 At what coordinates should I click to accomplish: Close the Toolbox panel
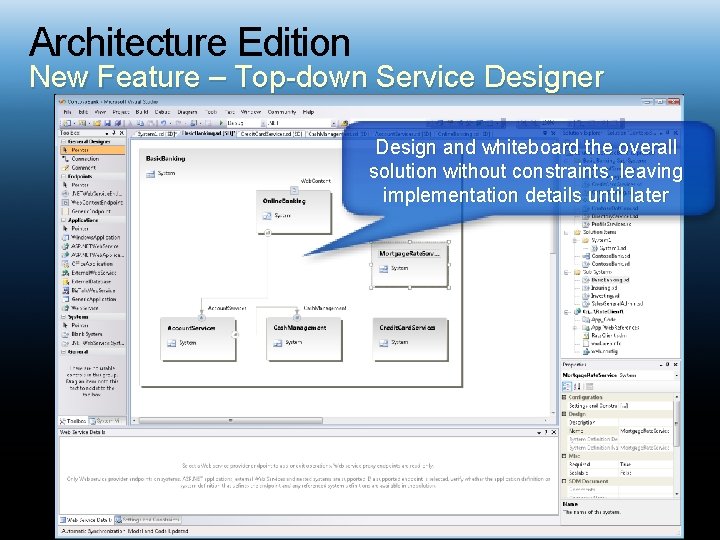[x=122, y=133]
